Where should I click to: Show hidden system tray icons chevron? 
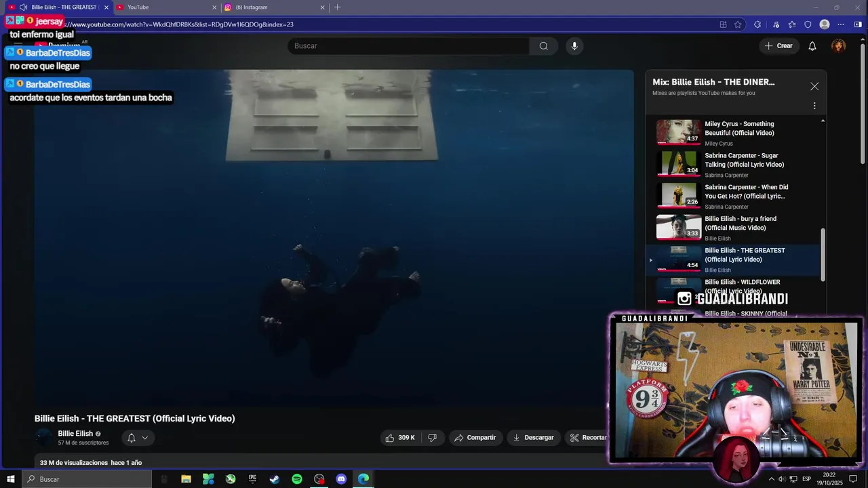(x=771, y=479)
